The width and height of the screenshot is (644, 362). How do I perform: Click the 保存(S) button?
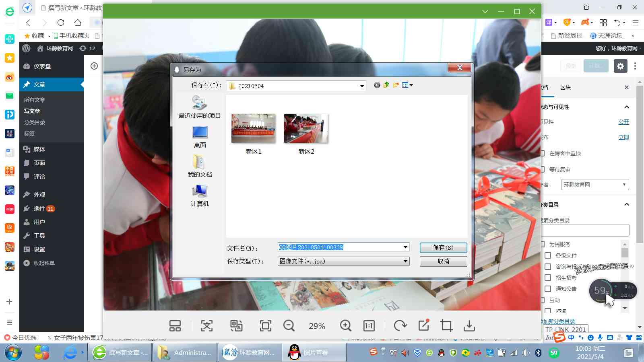[443, 247]
